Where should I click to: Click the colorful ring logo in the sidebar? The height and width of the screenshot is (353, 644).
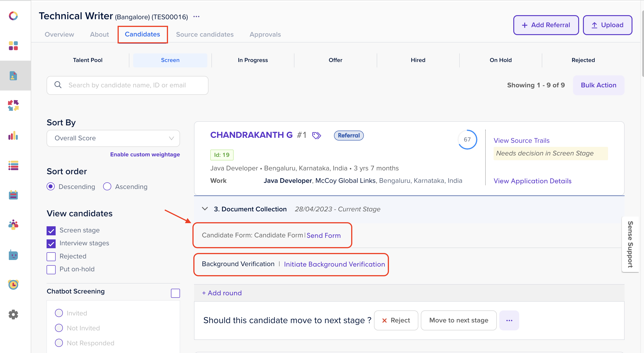pos(13,16)
